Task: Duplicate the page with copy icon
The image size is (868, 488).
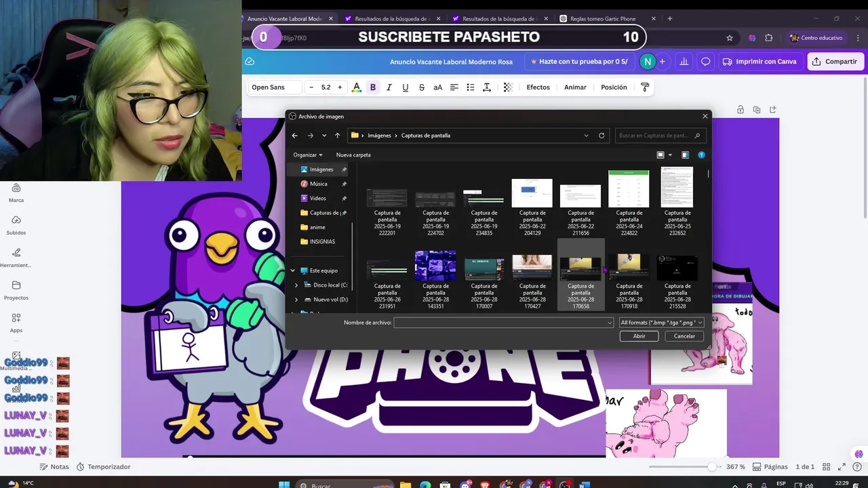Action: 757,109
